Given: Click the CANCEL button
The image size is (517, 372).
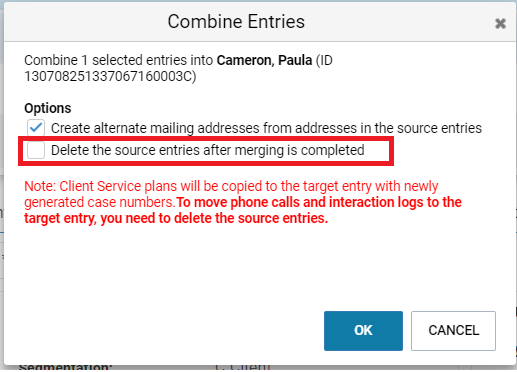Looking at the screenshot, I should [x=453, y=331].
